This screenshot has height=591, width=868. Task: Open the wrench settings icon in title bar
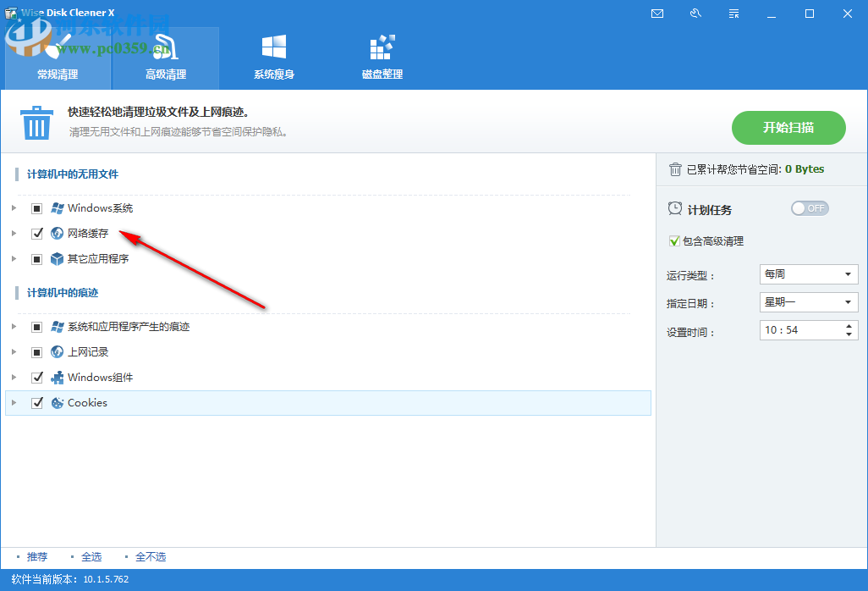[696, 14]
